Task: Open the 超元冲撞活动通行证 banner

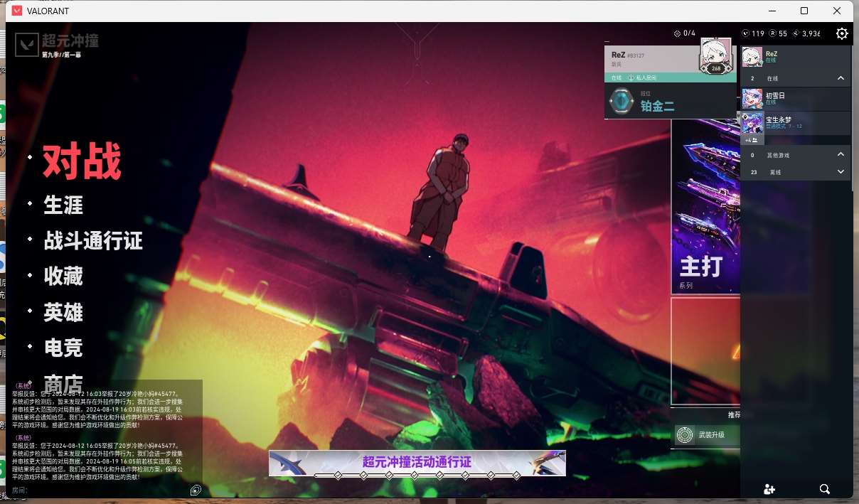Action: tap(417, 463)
